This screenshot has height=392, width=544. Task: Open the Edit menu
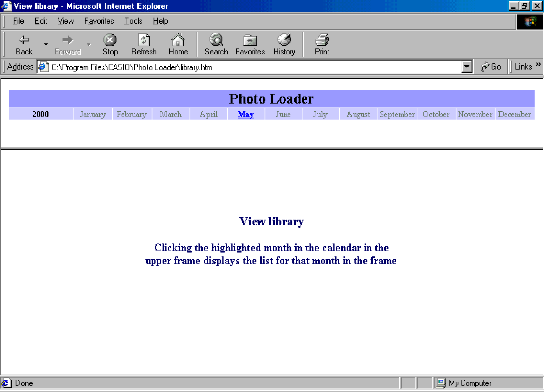click(x=41, y=21)
